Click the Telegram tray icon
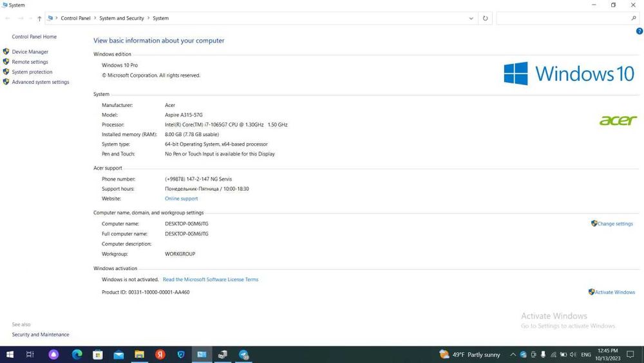This screenshot has width=644, height=363. tap(523, 355)
